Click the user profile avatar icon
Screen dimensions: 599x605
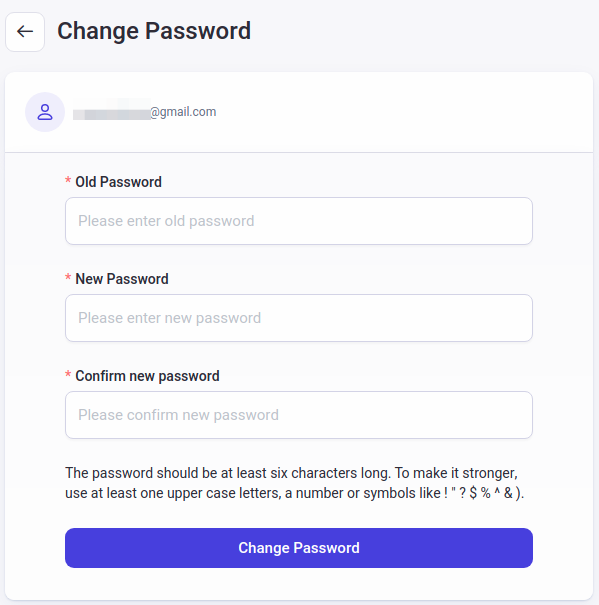pyautogui.click(x=45, y=112)
